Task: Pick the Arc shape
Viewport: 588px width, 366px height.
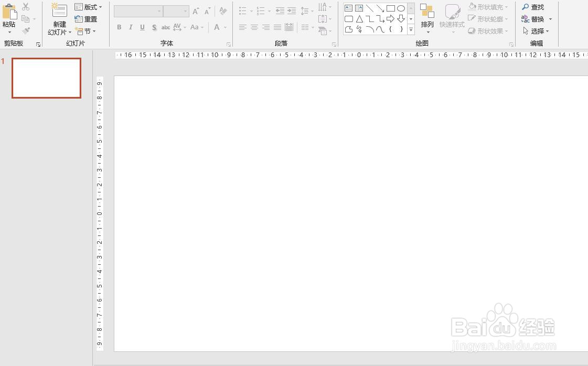Action: (369, 29)
